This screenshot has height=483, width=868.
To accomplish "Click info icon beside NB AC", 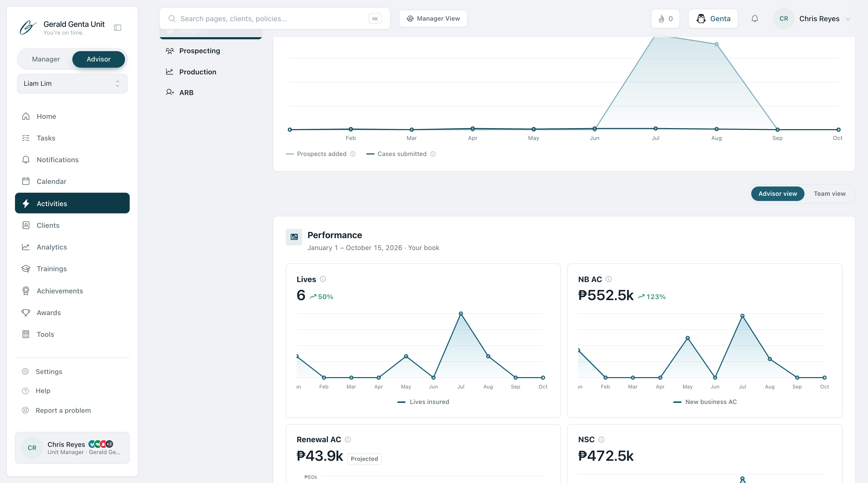I will pos(609,279).
